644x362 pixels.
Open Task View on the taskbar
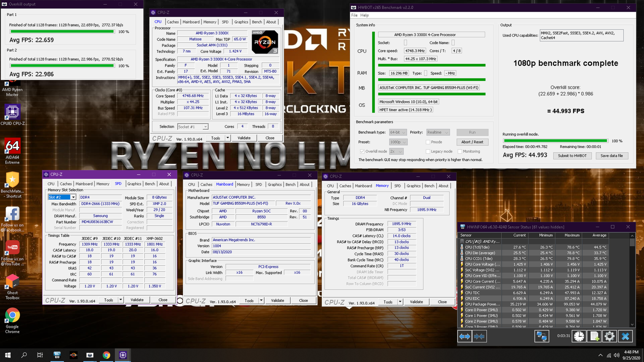pos(40,355)
